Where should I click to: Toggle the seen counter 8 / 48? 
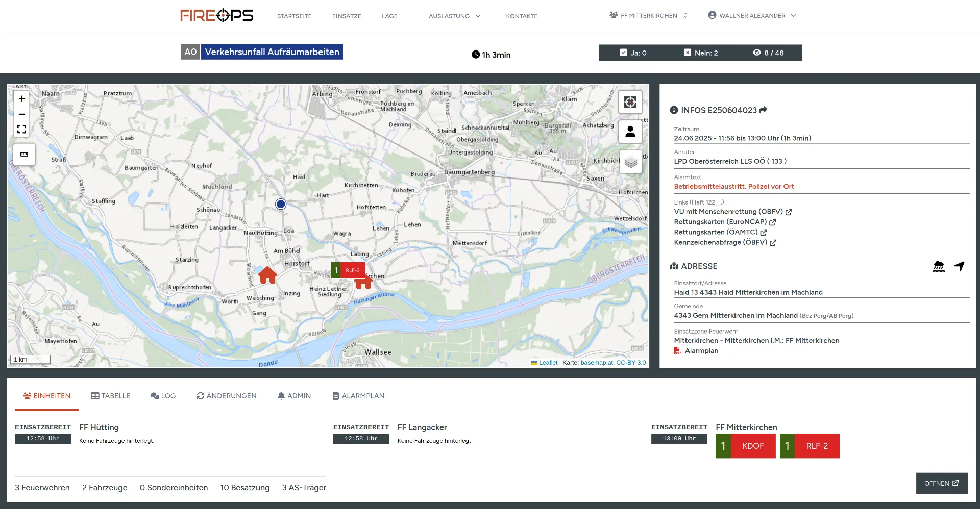[x=768, y=53]
